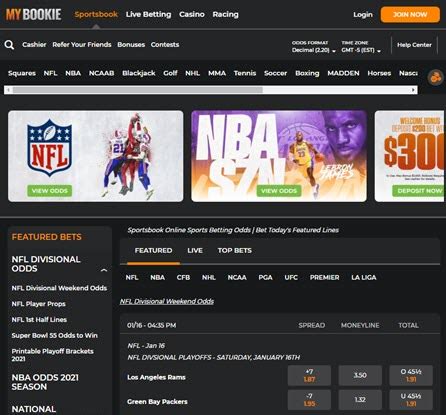Open the Casino section

pyautogui.click(x=192, y=14)
